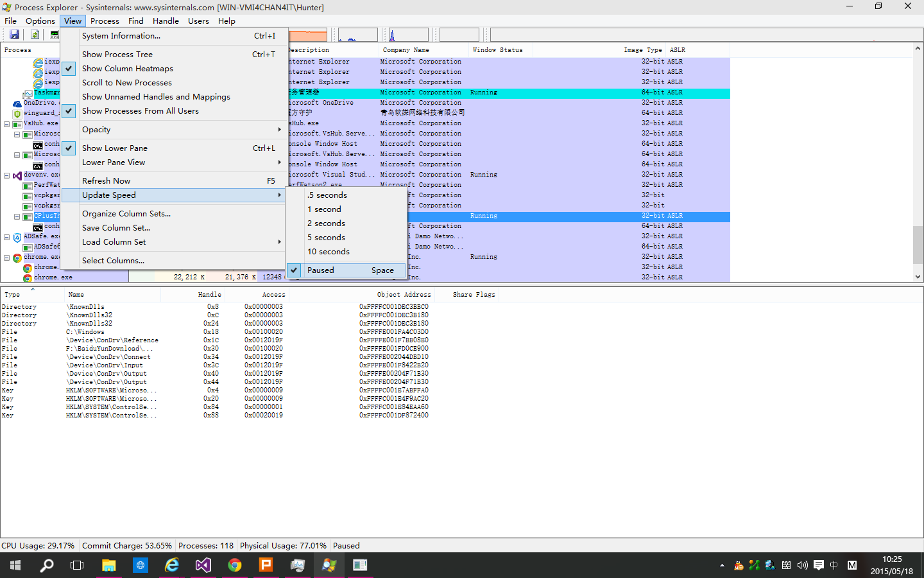This screenshot has width=924, height=578.
Task: Open the Find menu
Action: click(136, 21)
